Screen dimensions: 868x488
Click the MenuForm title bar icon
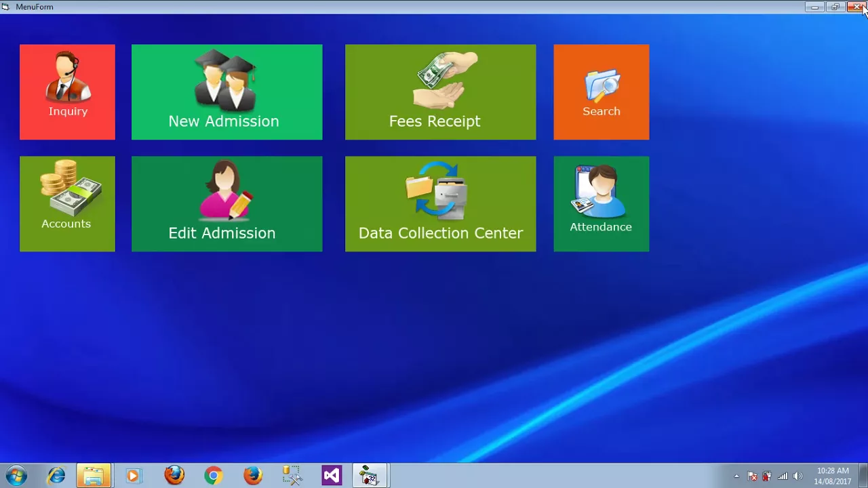(x=6, y=7)
